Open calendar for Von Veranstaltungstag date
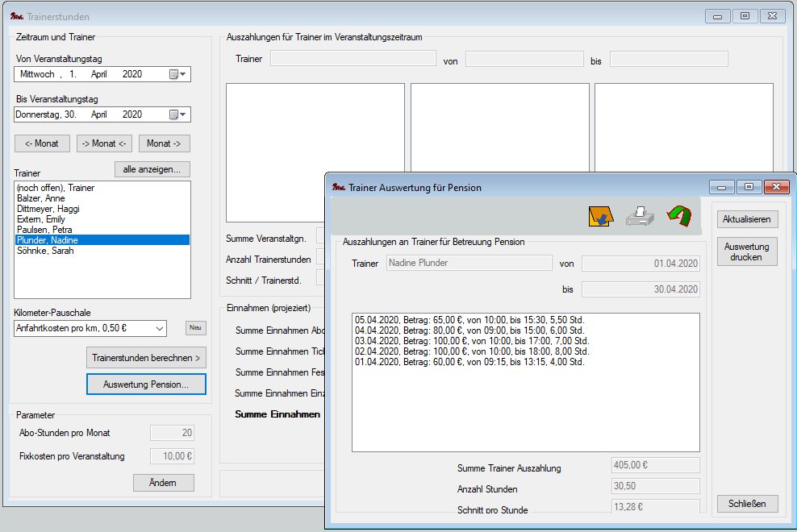 [177, 74]
